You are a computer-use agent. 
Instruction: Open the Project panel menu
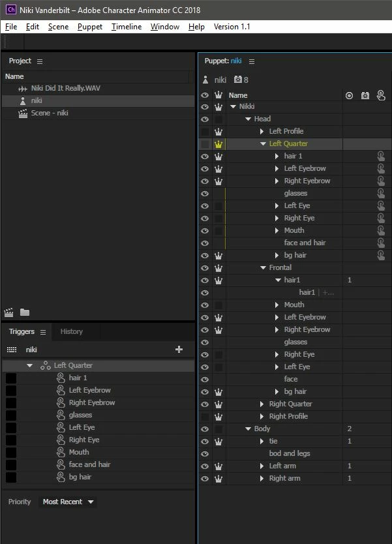point(40,61)
